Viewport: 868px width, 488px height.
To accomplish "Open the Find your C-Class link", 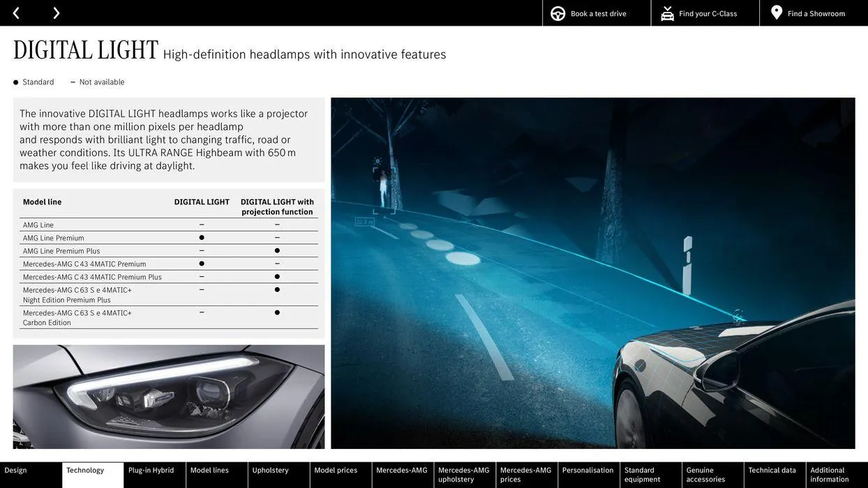I will [708, 14].
